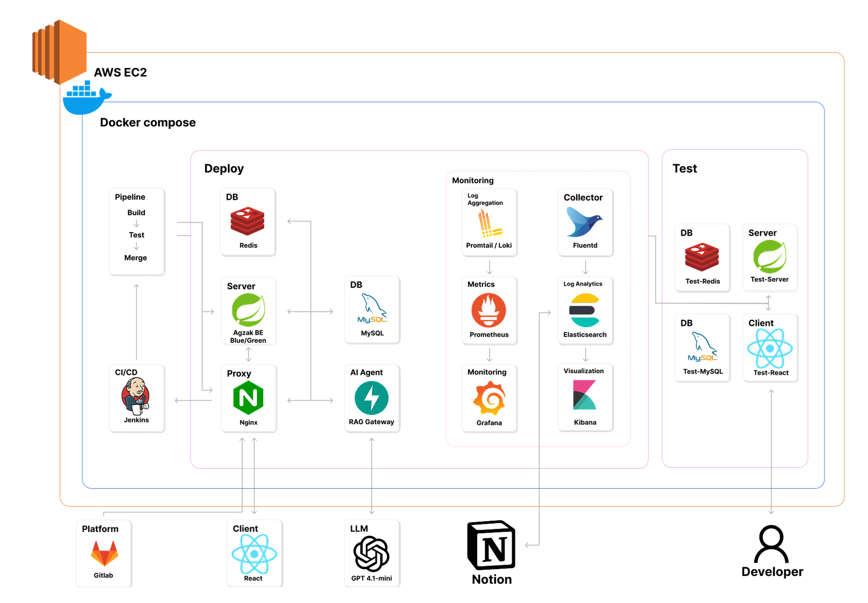Click the 'Deploy' section title
This screenshot has height=603, width=868.
pos(224,168)
